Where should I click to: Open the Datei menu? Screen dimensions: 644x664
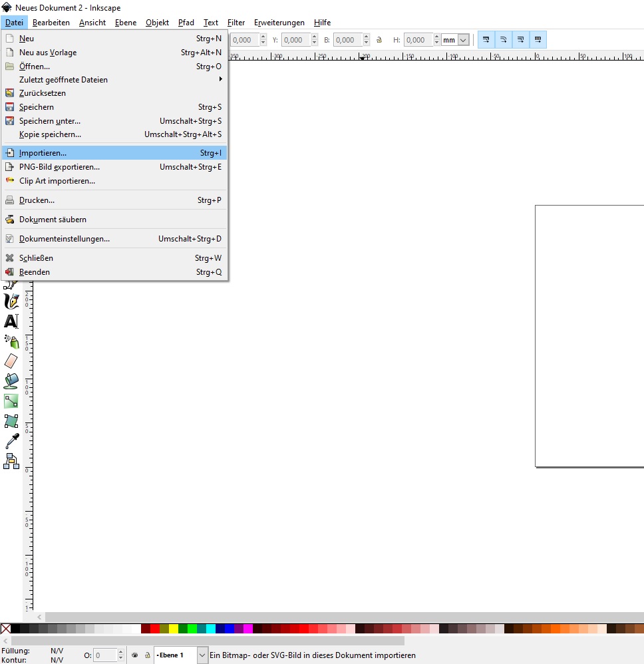[x=14, y=23]
